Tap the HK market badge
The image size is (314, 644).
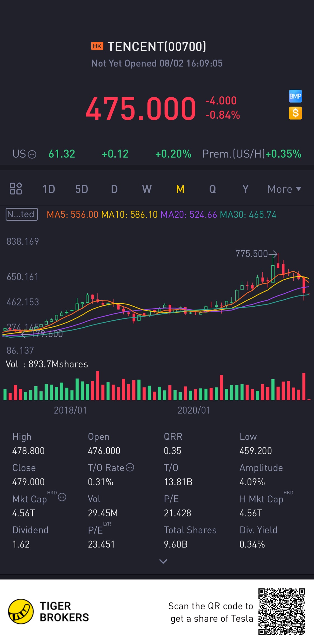[x=97, y=46]
